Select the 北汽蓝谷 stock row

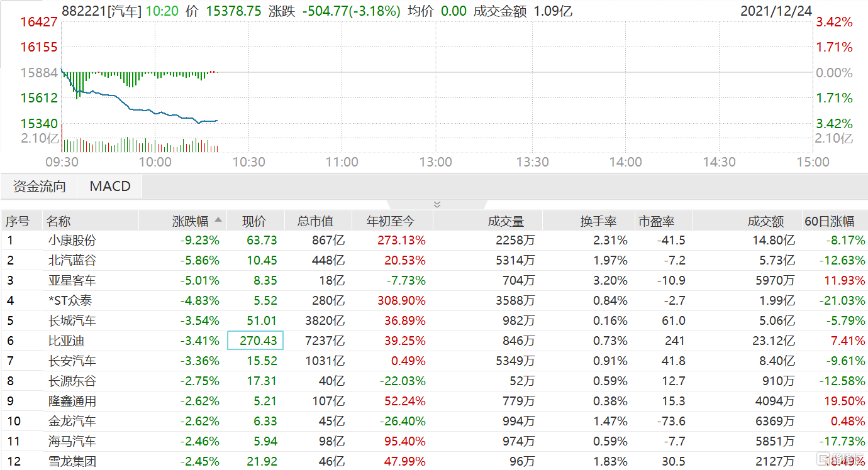click(x=434, y=260)
